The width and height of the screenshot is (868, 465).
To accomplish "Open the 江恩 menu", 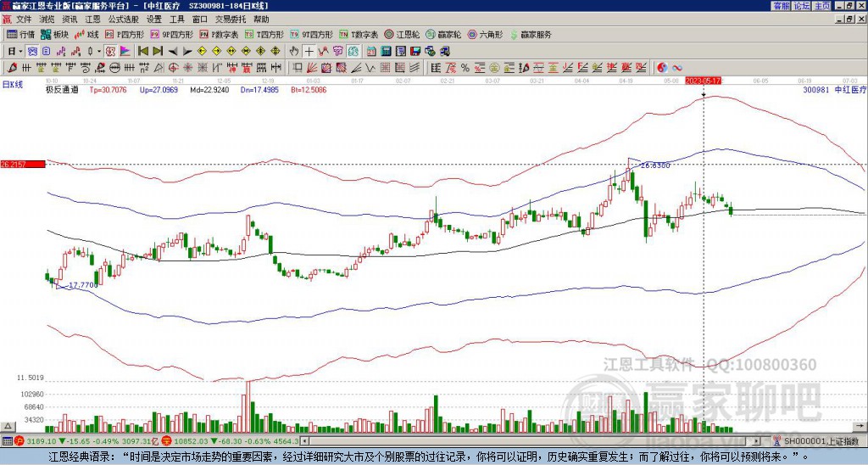I will pos(93,20).
